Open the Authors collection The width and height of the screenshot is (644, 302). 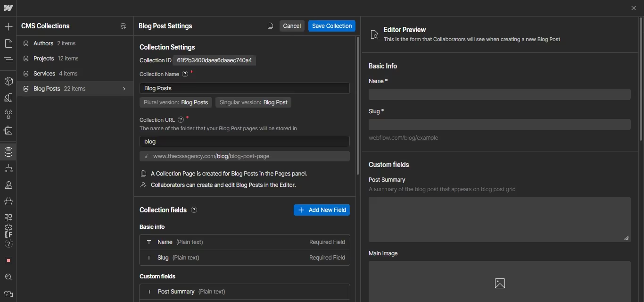click(75, 43)
